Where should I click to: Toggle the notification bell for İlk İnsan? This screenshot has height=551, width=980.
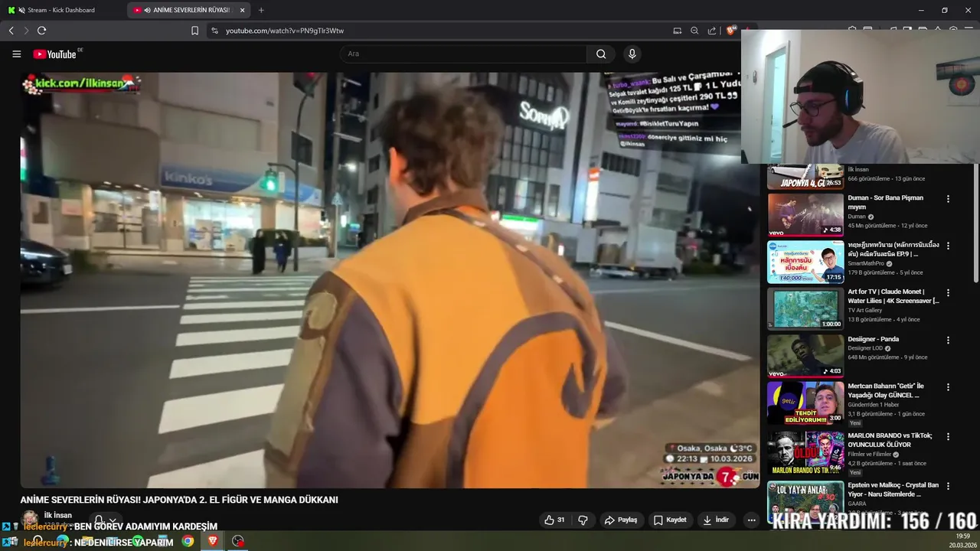(99, 520)
